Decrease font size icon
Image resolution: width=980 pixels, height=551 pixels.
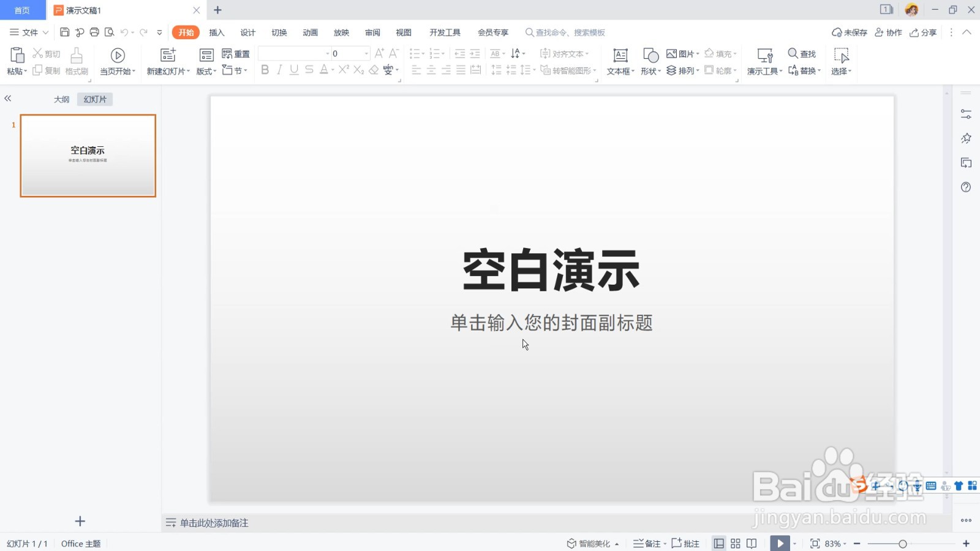point(394,53)
